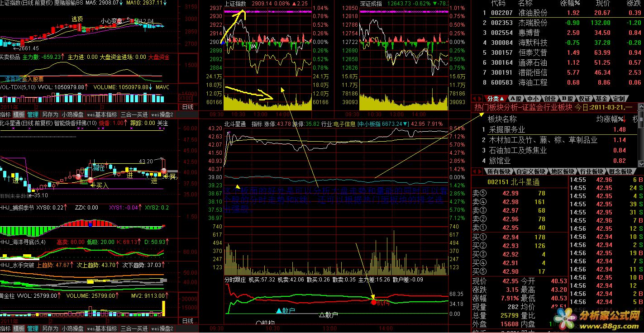644x333 pixels.
Task: Open the 行业板块 tab
Action: pyautogui.click(x=592, y=171)
